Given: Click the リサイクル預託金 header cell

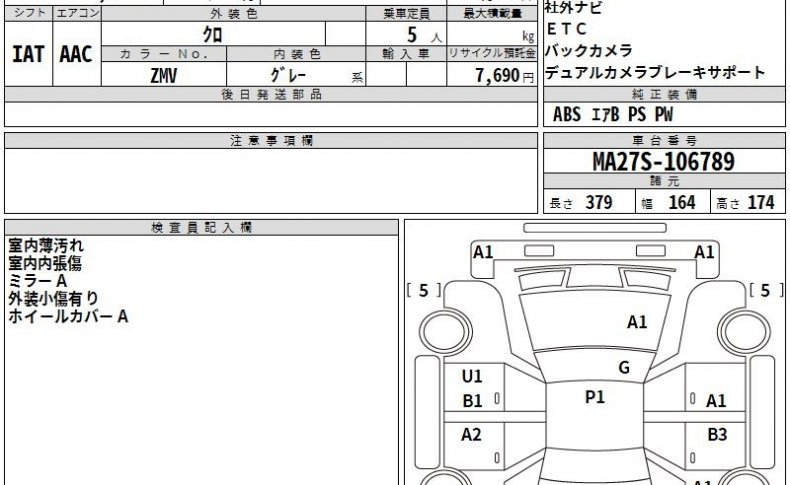Looking at the screenshot, I should 492,54.
